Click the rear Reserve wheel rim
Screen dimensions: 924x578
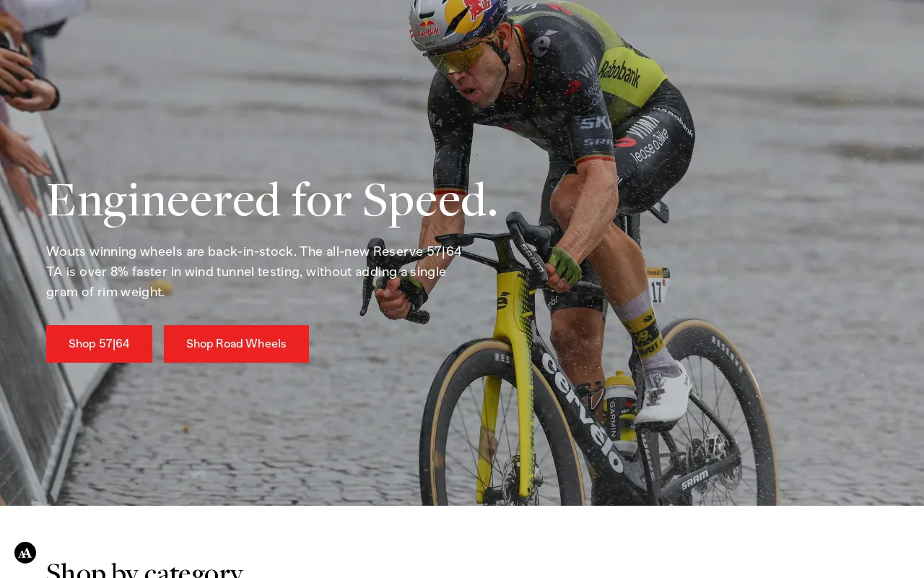(x=715, y=412)
